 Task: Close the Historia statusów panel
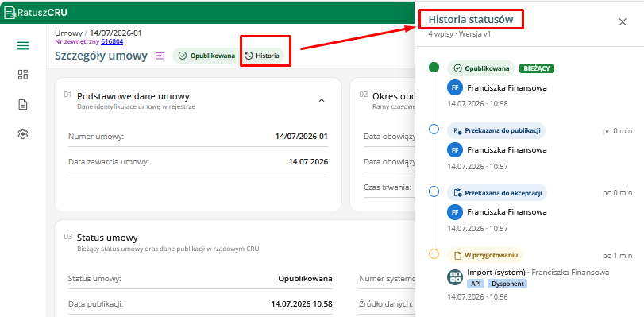click(623, 22)
